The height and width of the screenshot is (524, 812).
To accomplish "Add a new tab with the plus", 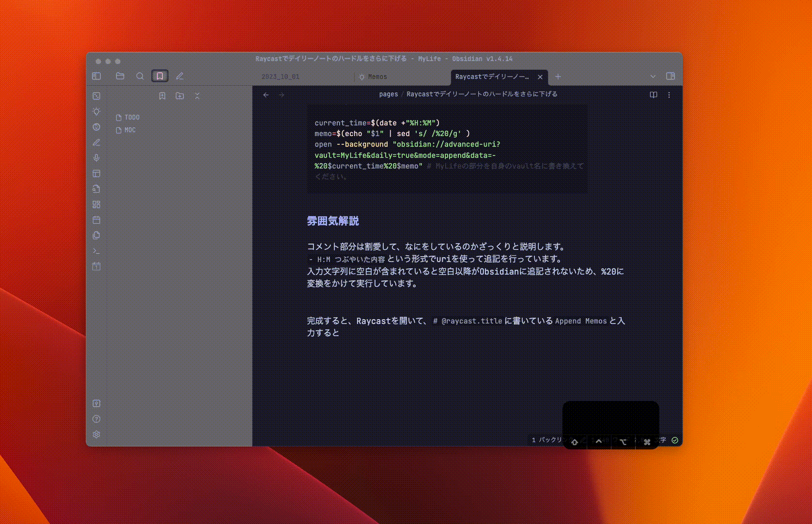I will (558, 77).
